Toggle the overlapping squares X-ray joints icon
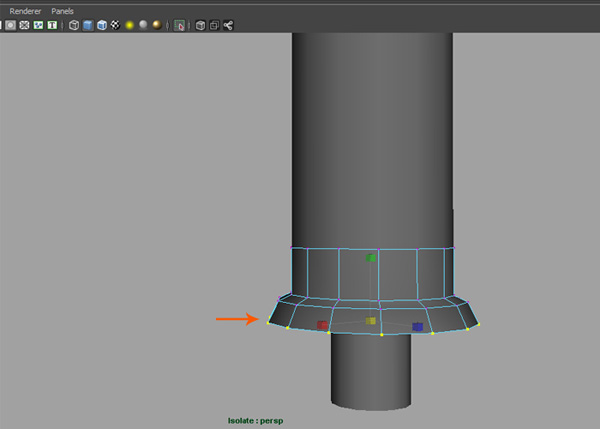 (214, 25)
